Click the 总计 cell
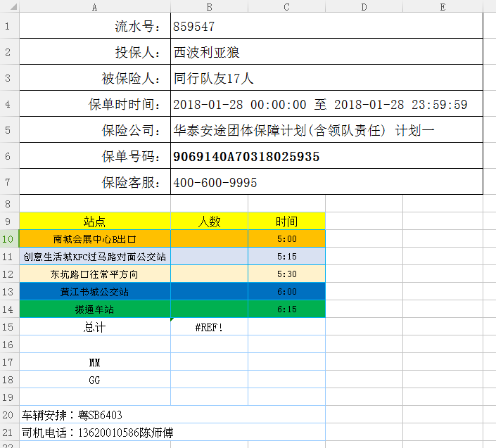Viewport: 496px width, 448px height. [x=95, y=326]
